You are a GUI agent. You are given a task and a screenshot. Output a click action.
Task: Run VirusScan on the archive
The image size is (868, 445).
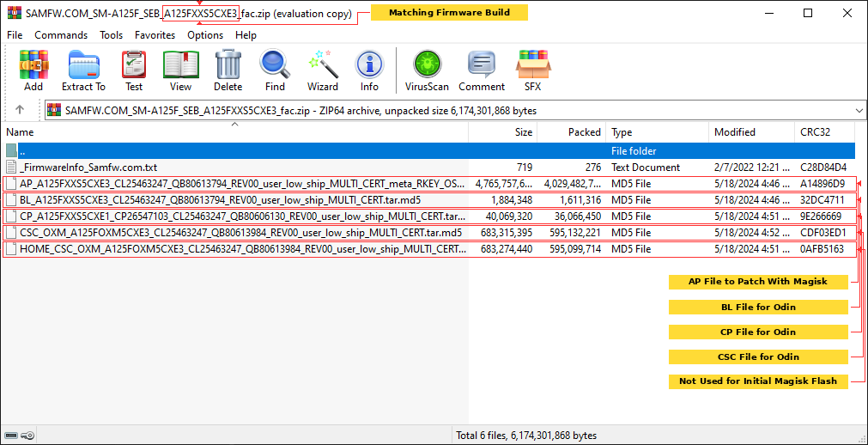coord(427,71)
